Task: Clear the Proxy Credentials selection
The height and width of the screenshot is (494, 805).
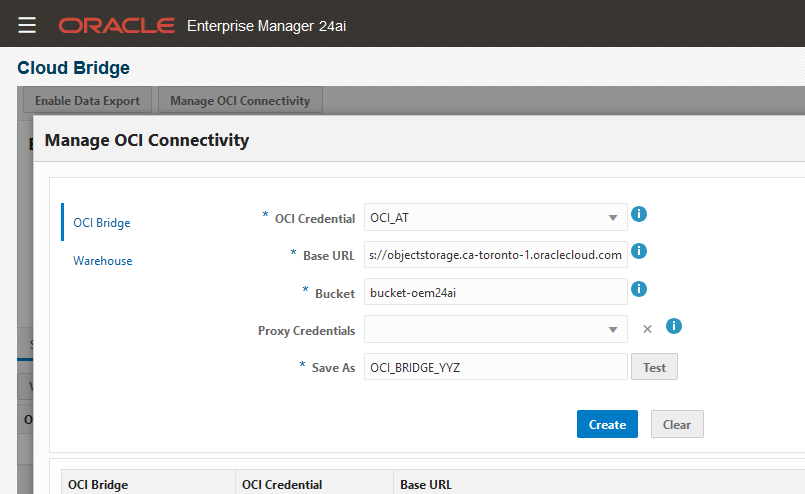Action: 647,329
